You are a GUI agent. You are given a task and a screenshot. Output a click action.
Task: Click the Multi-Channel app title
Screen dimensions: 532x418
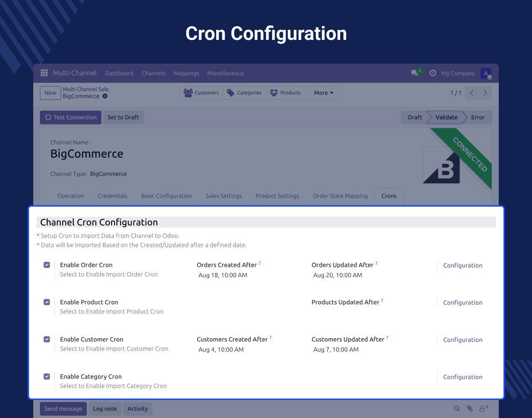coord(75,73)
